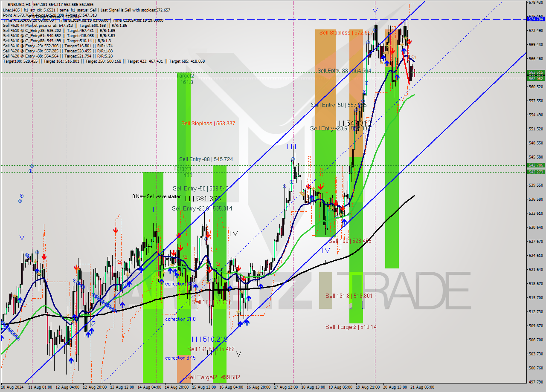Select the 'correction 61.8' label
Screen dimensions: 546x392
(x=180, y=319)
